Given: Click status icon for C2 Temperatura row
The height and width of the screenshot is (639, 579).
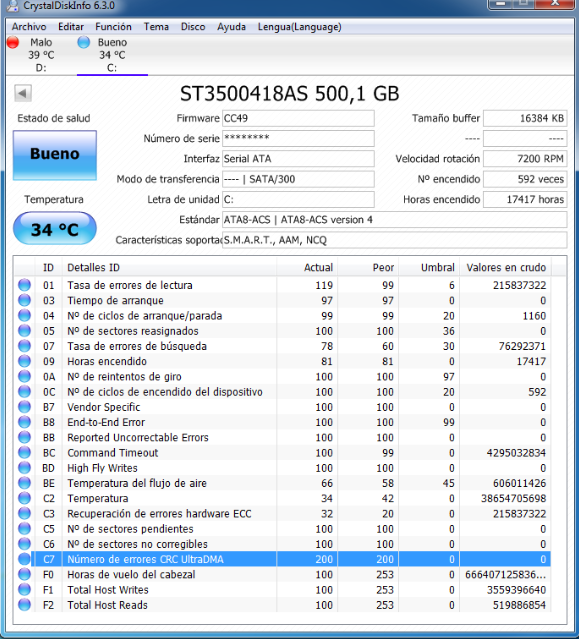Looking at the screenshot, I should [24, 498].
